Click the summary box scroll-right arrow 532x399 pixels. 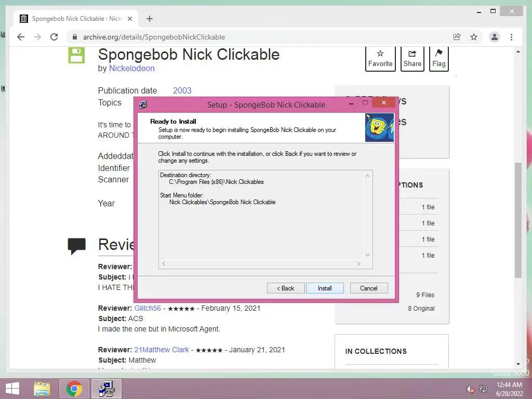(358, 263)
